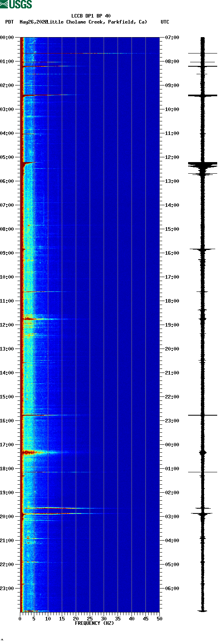Screen dimensions: 220x644
Task: Click the 14:00 UTC label on right axis
Action: coord(172,205)
